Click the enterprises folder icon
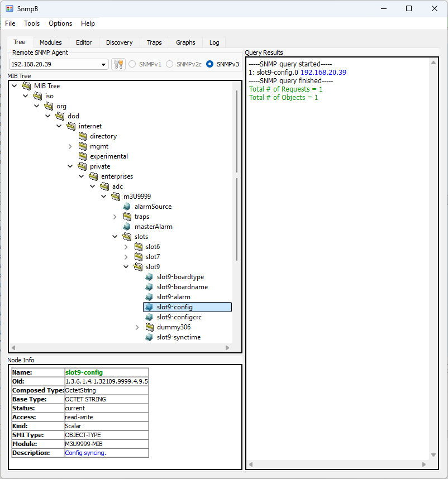This screenshot has height=479, width=448. [x=93, y=176]
